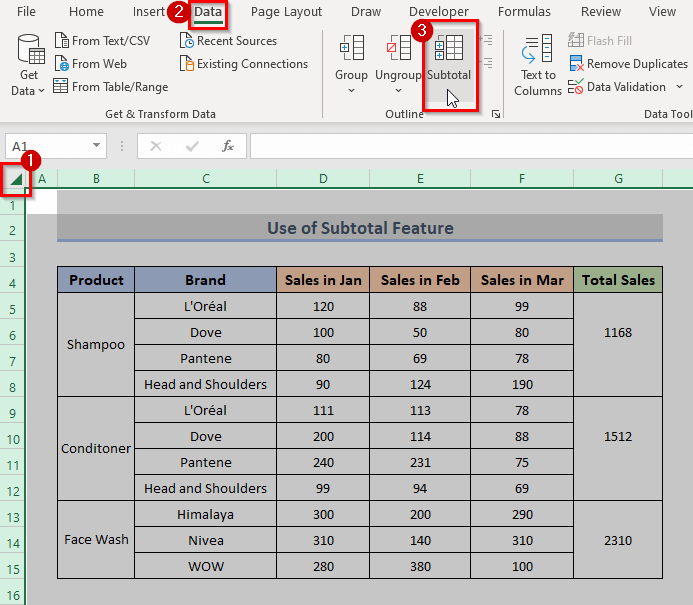Viewport: 693px width, 605px height.
Task: Open the Review tab
Action: tap(601, 12)
